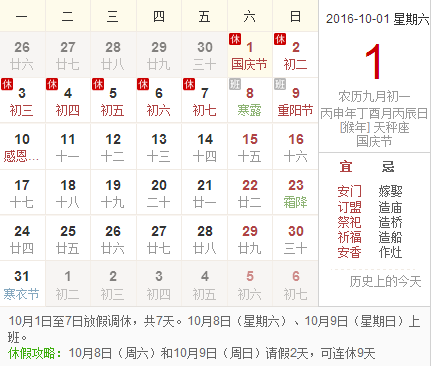
Task: Click the 六 Saturday column header
Action: [x=250, y=16]
